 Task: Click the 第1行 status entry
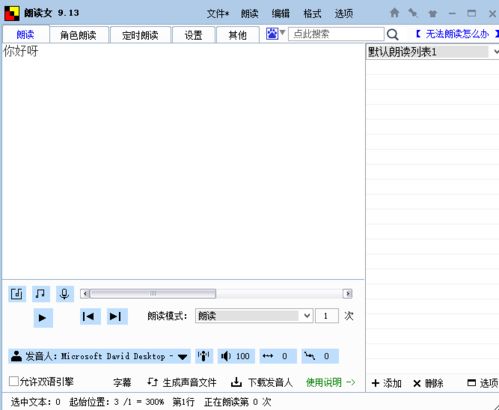pos(183,402)
